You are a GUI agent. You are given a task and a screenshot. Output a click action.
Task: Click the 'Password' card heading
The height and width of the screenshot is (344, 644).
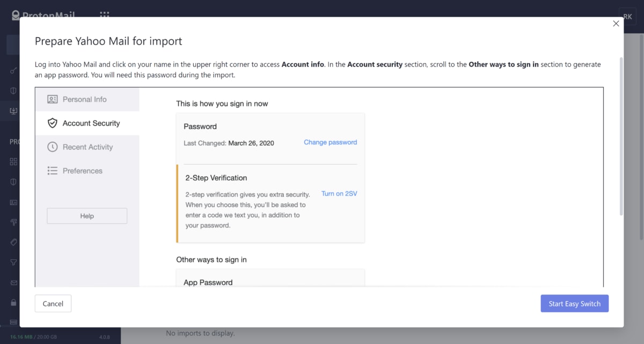pyautogui.click(x=200, y=127)
